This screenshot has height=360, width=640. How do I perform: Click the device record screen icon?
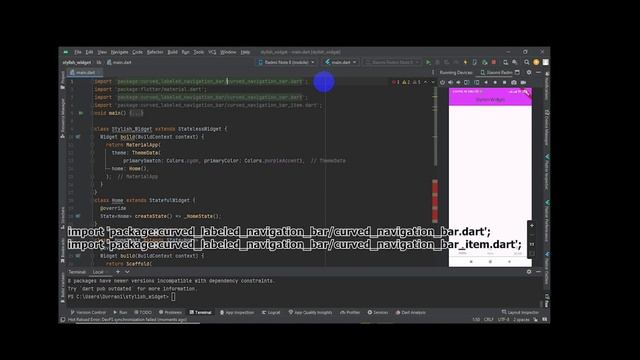pyautogui.click(x=523, y=82)
